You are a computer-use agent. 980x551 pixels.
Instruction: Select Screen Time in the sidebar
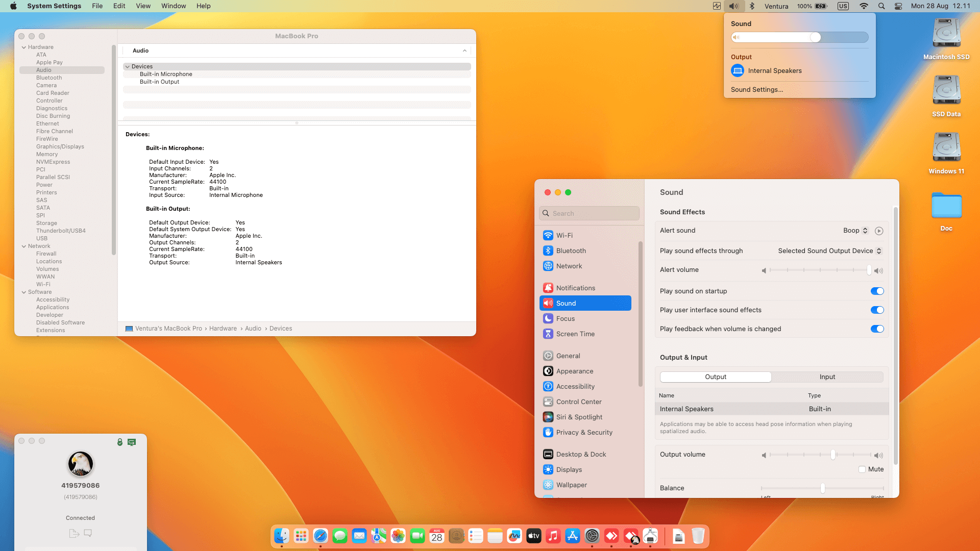point(576,334)
